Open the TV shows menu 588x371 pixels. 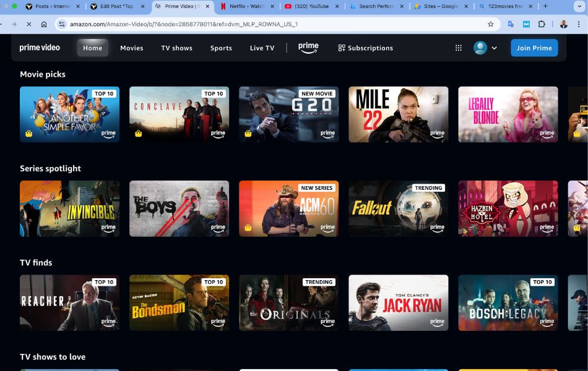click(176, 48)
